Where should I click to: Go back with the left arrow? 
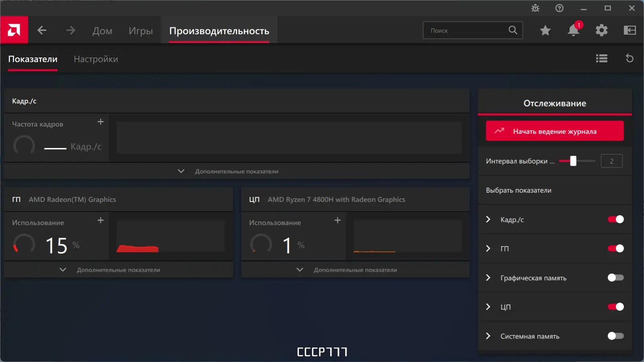(42, 30)
